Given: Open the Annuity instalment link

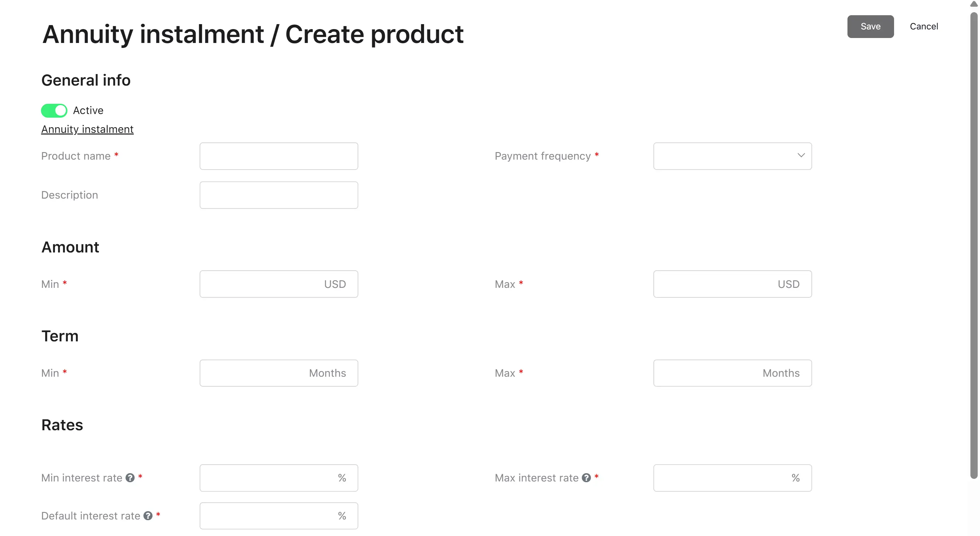Looking at the screenshot, I should pyautogui.click(x=87, y=129).
